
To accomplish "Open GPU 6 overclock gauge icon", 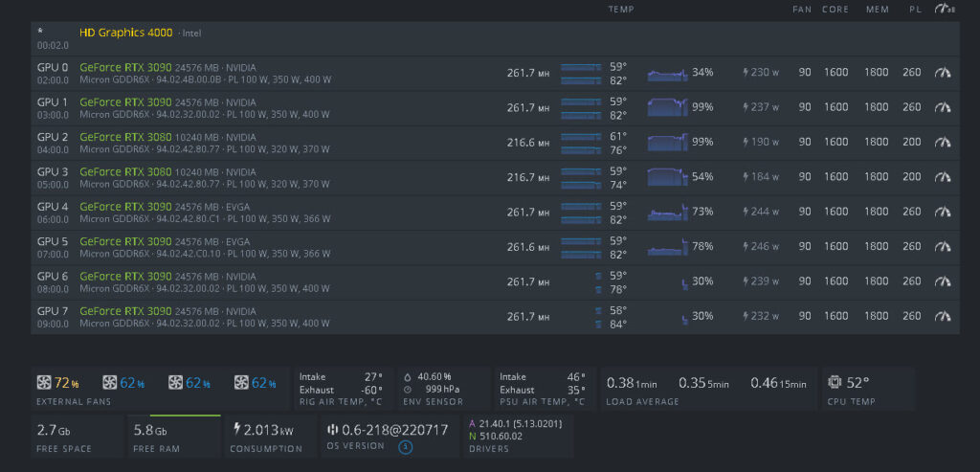I will 943,281.
